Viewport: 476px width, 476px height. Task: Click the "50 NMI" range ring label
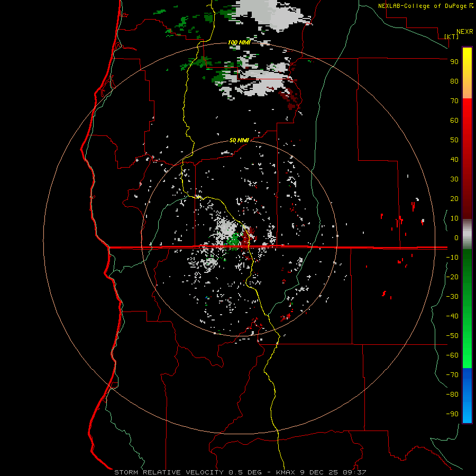click(x=239, y=140)
